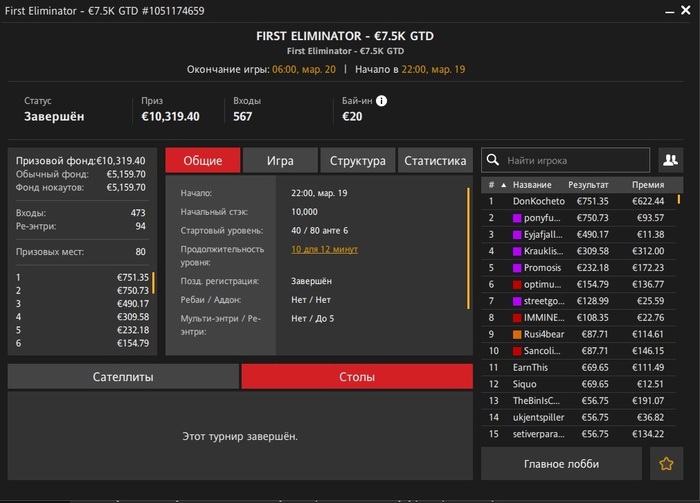
Task: Click the buy-in info icon
Action: tap(381, 101)
